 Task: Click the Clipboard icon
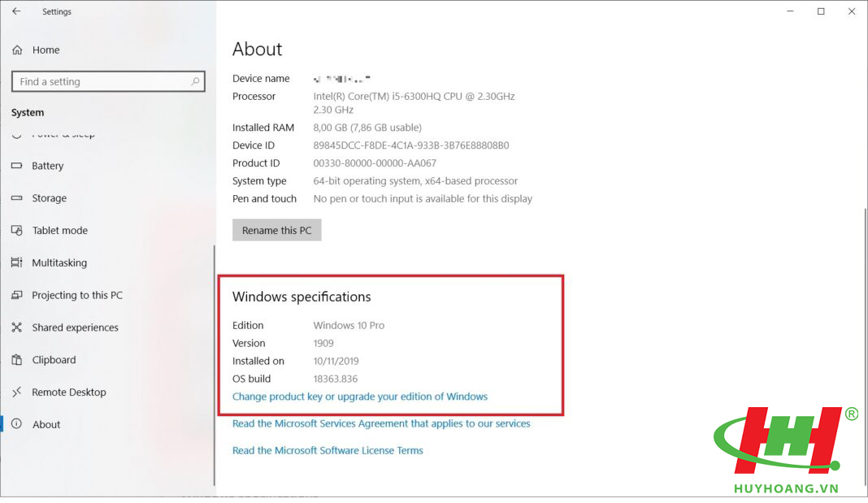[x=16, y=360]
